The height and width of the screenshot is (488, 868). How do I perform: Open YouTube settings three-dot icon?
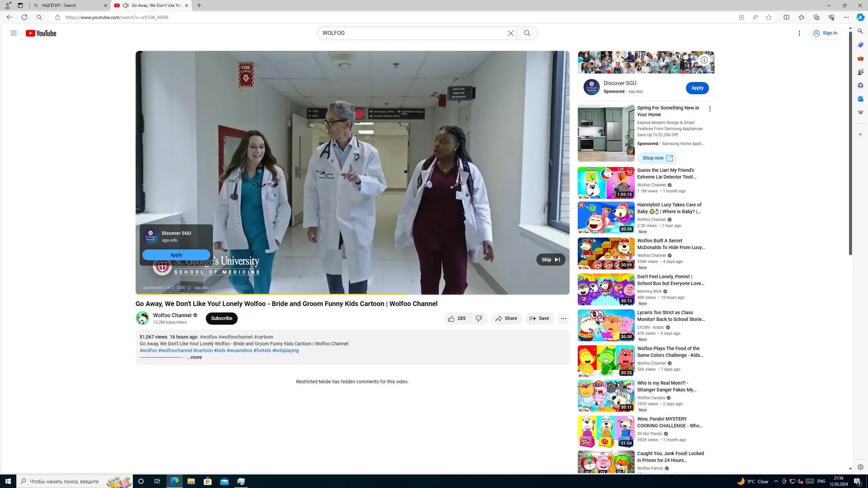click(799, 33)
